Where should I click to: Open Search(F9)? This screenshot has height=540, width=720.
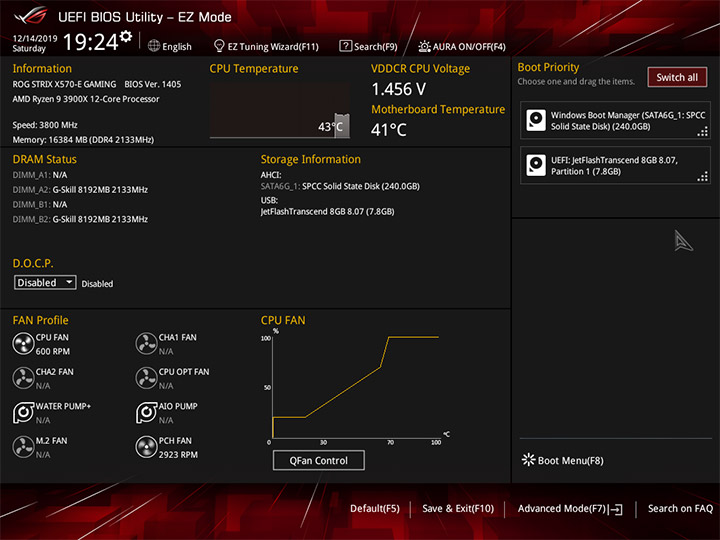(375, 46)
